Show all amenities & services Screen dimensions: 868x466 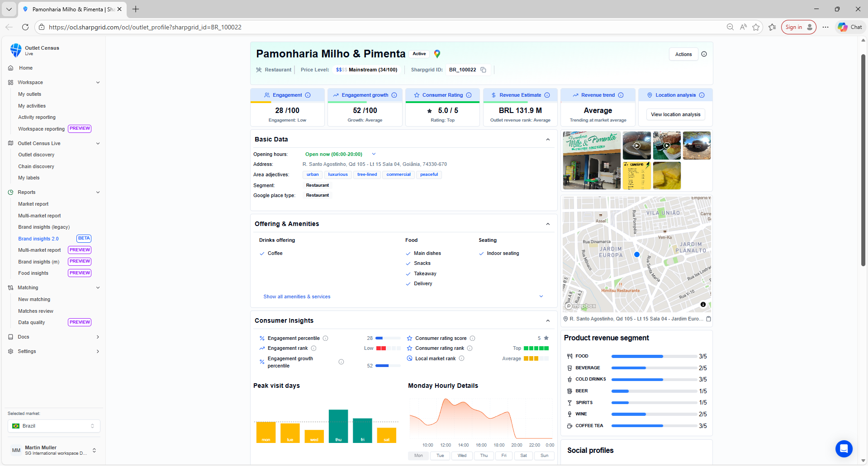pyautogui.click(x=297, y=297)
